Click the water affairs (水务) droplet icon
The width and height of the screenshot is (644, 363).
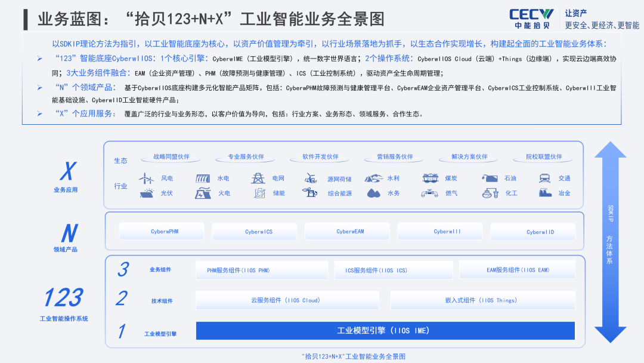point(374,193)
